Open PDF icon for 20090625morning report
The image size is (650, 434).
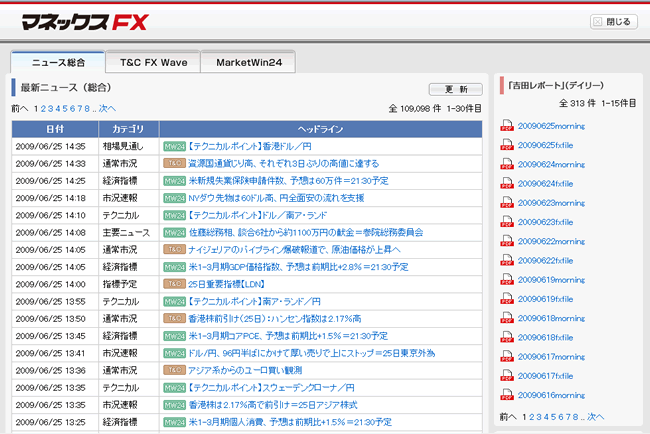pos(507,126)
